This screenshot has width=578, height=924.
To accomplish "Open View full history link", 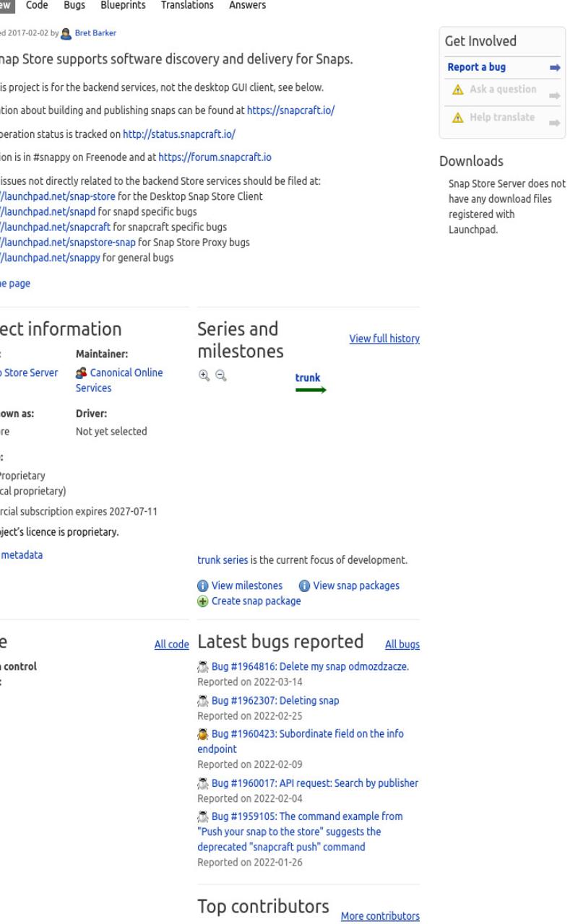I will pos(384,339).
